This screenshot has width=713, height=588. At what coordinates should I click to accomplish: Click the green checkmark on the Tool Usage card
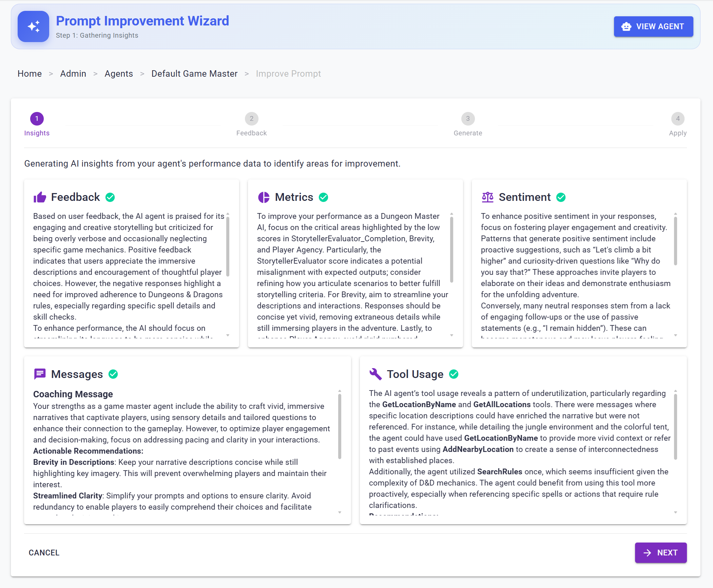[x=454, y=374]
